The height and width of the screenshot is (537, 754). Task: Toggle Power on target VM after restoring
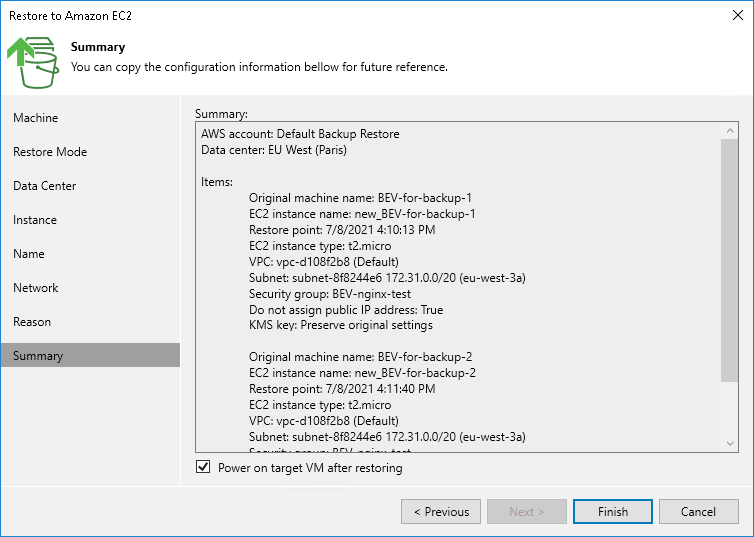point(204,467)
